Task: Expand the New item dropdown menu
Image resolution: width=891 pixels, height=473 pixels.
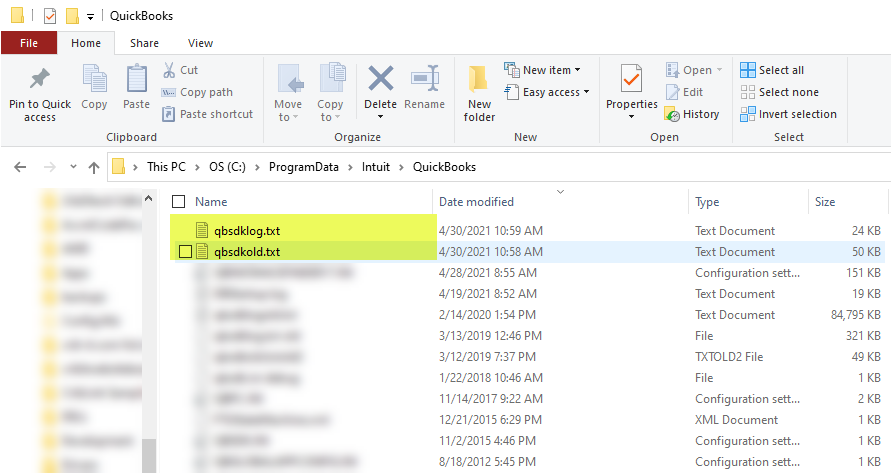Action: 552,70
